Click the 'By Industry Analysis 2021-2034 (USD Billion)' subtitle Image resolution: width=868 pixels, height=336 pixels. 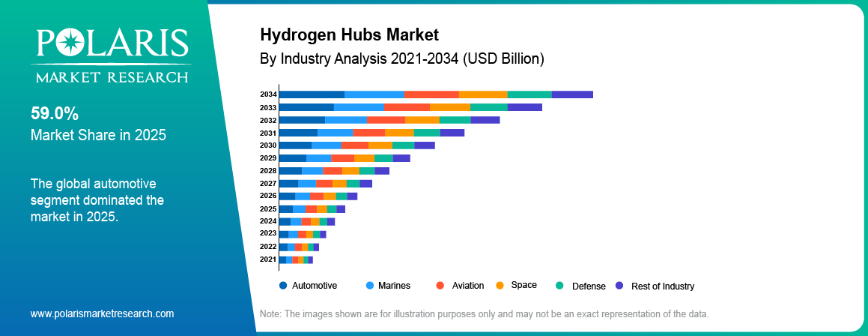402,58
